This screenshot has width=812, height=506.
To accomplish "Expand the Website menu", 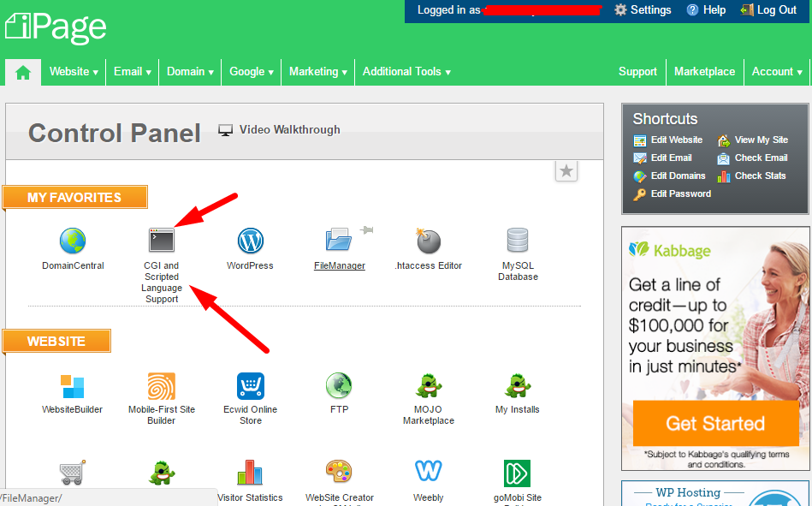I will click(x=74, y=72).
